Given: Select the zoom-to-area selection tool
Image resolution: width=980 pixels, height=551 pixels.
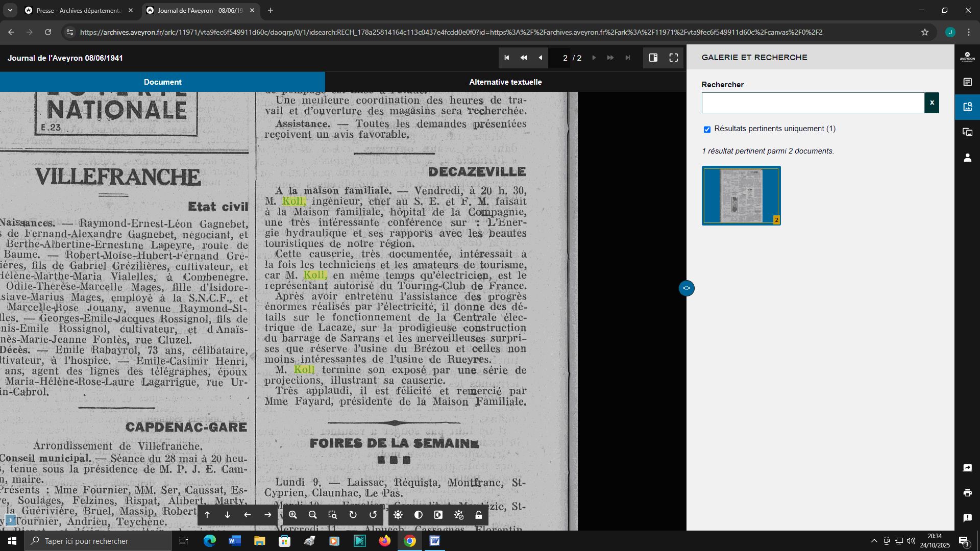Looking at the screenshot, I should 333,515.
